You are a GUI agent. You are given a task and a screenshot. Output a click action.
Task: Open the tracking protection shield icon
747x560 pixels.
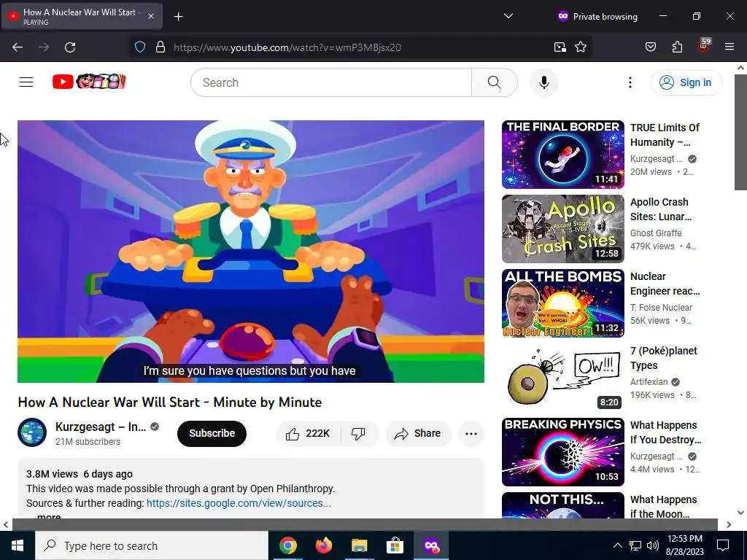tap(139, 47)
